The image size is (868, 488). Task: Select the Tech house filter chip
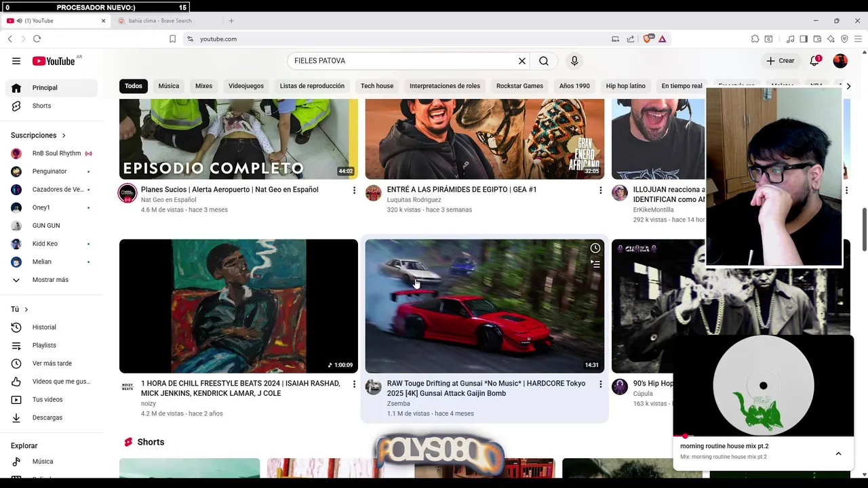pyautogui.click(x=377, y=86)
